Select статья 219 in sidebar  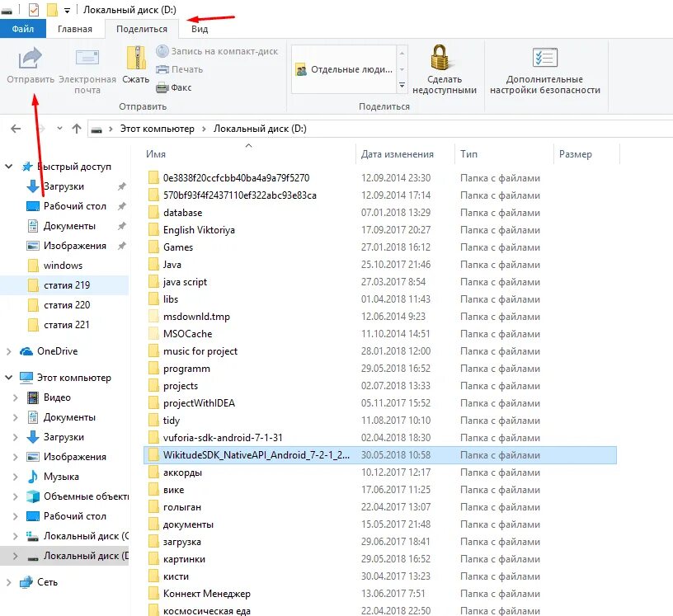[x=67, y=285]
